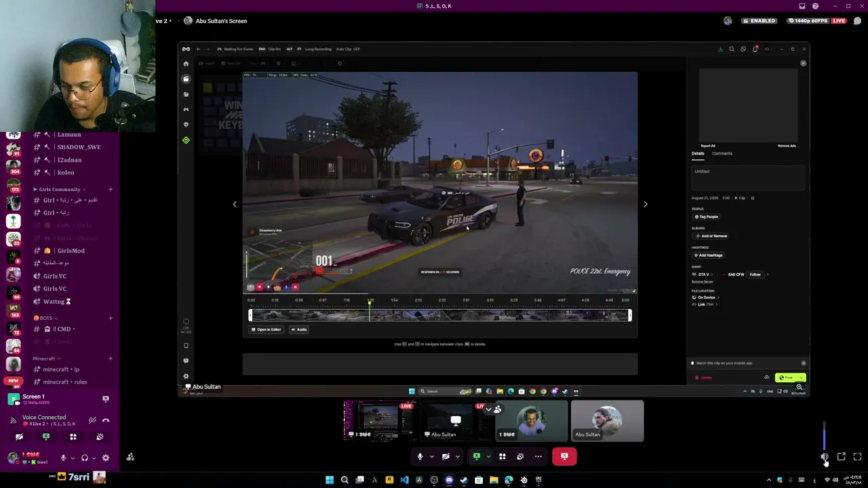Image resolution: width=868 pixels, height=488 pixels.
Task: Follow the 6A6 CFW server
Action: (755, 274)
